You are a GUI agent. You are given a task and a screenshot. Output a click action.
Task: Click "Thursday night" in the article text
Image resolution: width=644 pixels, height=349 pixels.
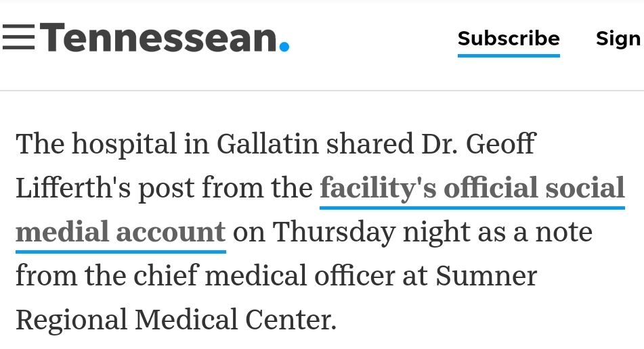click(x=371, y=233)
